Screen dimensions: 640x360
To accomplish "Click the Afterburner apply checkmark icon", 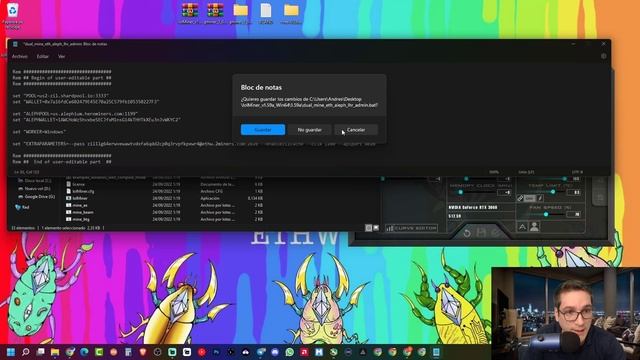I will 496,233.
